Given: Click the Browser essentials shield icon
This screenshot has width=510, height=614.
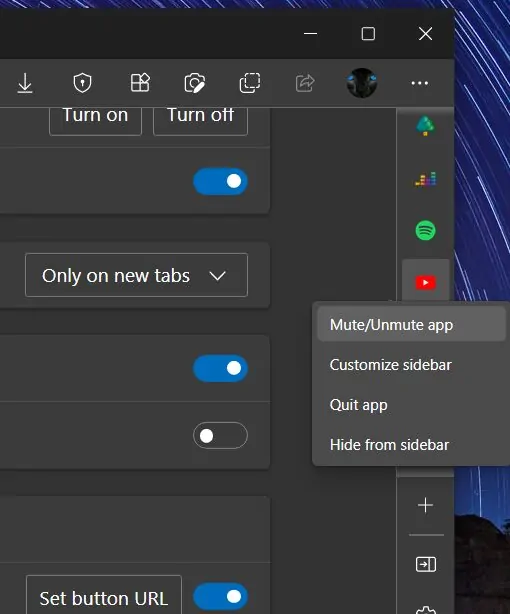Looking at the screenshot, I should 82,83.
